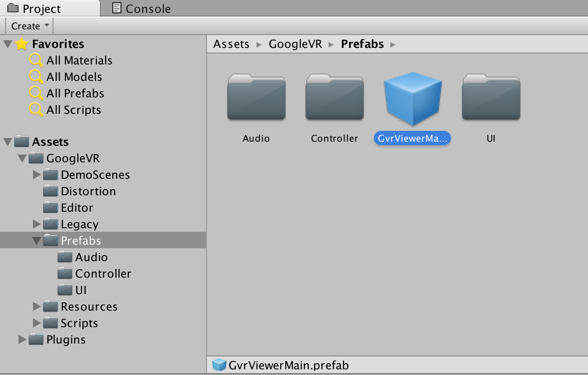Select the DemoScenes folder icon
Image resolution: width=588 pixels, height=375 pixels.
click(50, 174)
